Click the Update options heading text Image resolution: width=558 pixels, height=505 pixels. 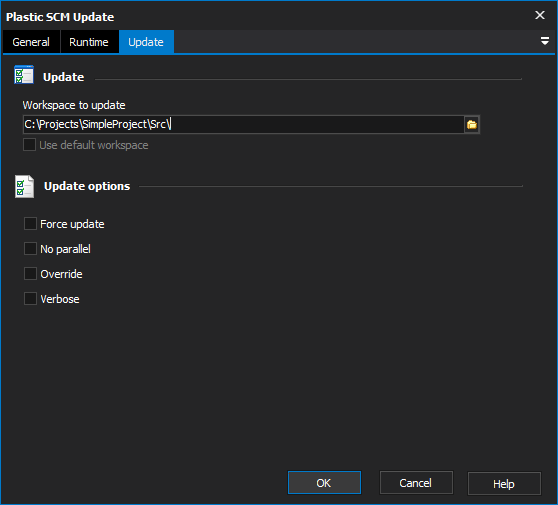[87, 186]
